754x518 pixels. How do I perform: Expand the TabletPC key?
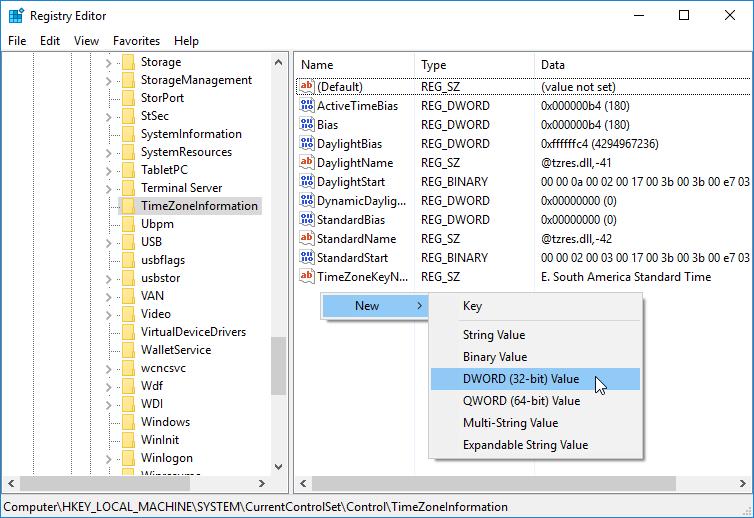coord(109,171)
